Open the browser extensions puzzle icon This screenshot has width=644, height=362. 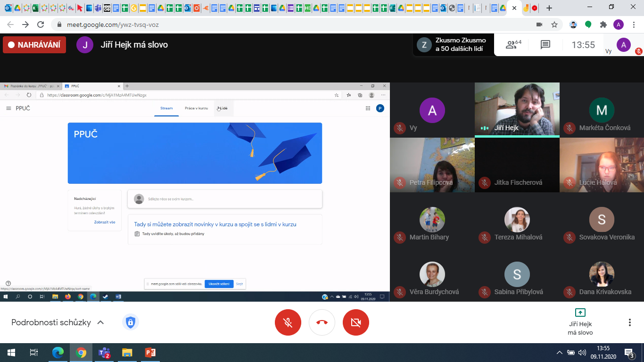[x=603, y=25]
